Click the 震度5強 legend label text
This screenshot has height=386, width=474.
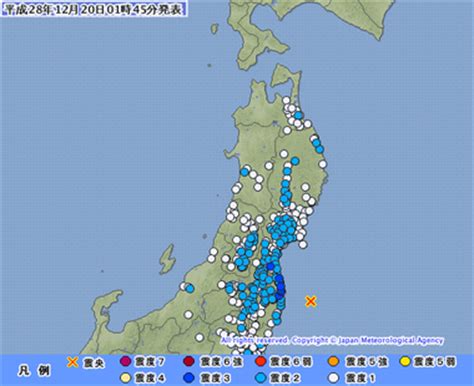click(366, 362)
